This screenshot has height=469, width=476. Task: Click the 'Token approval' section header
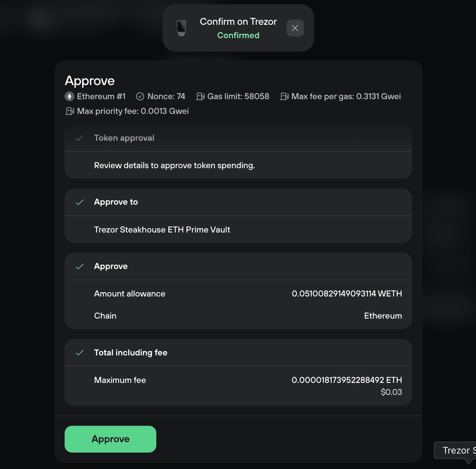[x=124, y=138]
